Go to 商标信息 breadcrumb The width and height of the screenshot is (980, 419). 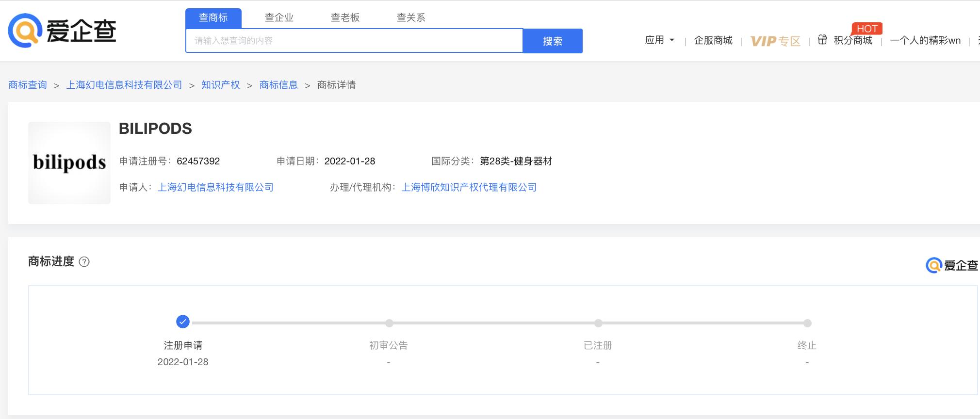(x=278, y=85)
